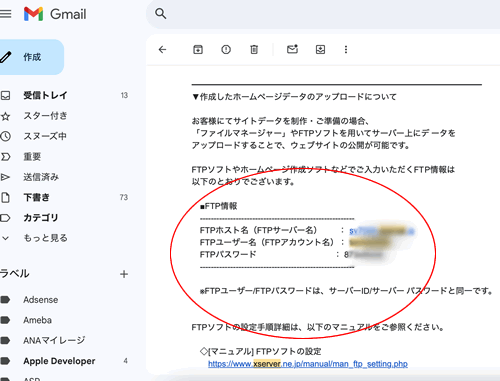Open the xserver FTP manual link
The height and width of the screenshot is (381, 500).
coord(308,364)
